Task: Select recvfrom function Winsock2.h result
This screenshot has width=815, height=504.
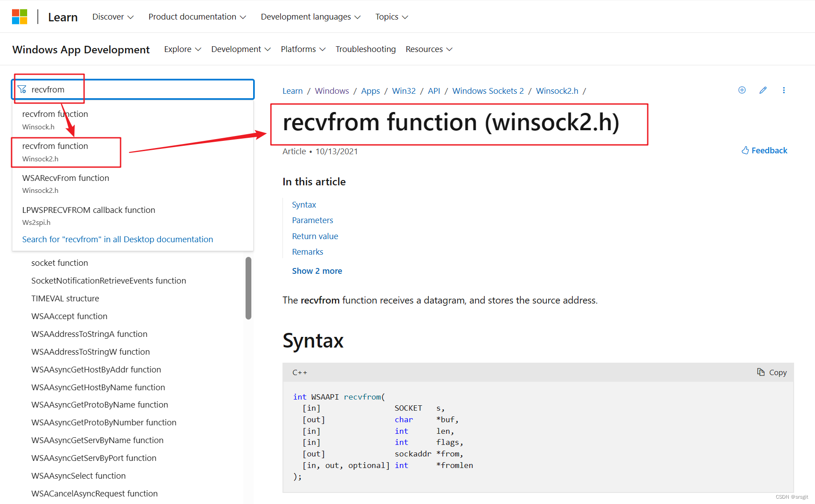Action: click(133, 152)
